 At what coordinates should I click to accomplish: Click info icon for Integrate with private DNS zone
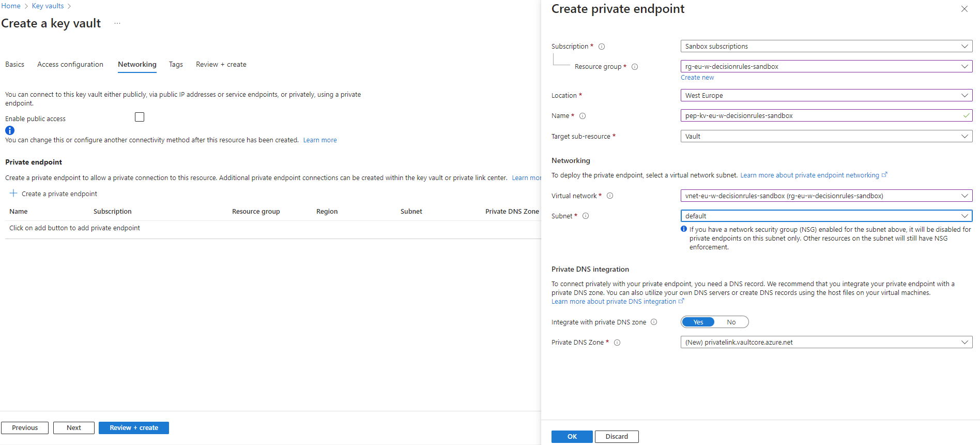tap(654, 322)
